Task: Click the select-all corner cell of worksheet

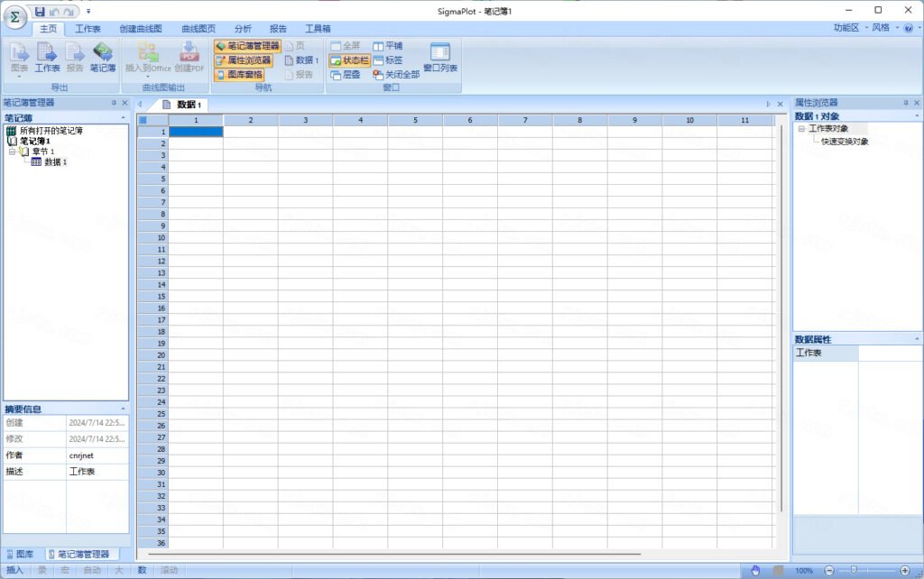Action: pyautogui.click(x=143, y=120)
